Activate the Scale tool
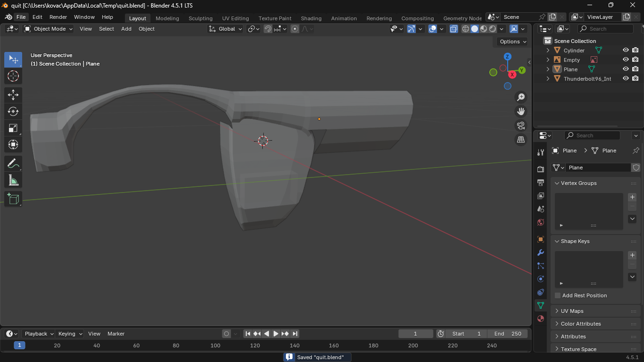Image resolution: width=644 pixels, height=362 pixels. pyautogui.click(x=13, y=128)
